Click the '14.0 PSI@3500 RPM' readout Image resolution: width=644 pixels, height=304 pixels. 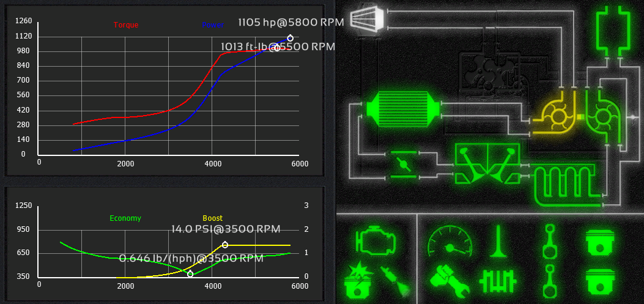pyautogui.click(x=226, y=229)
